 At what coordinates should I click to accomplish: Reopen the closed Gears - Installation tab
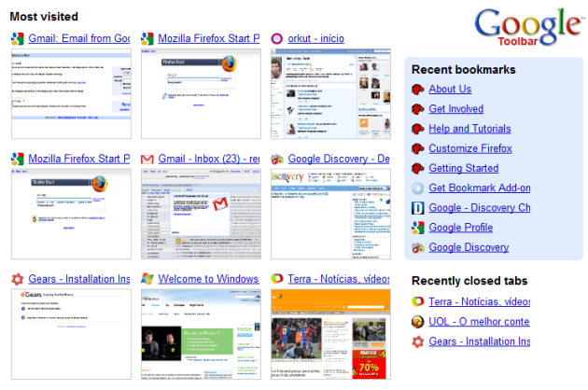(479, 341)
